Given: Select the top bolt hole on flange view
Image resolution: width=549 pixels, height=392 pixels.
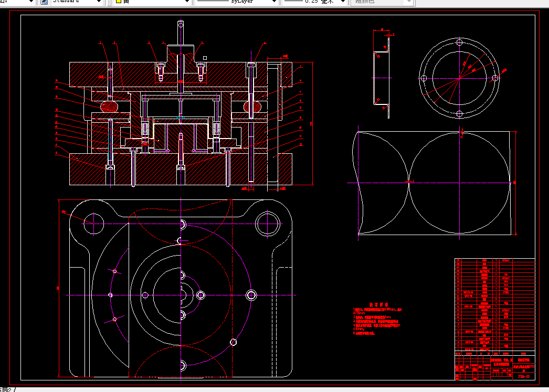Looking at the screenshot, I should click(x=459, y=43).
